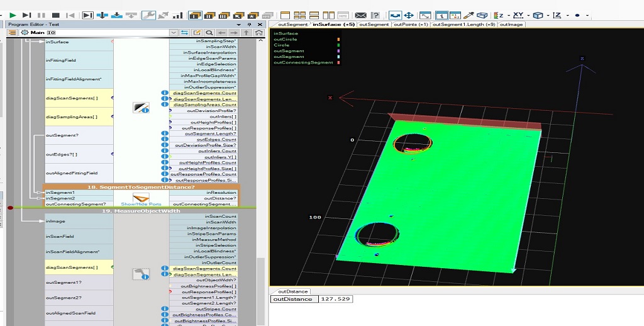The image size is (644, 326).
Task: Click the magnifier search icon in Program Editor
Action: click(x=209, y=32)
